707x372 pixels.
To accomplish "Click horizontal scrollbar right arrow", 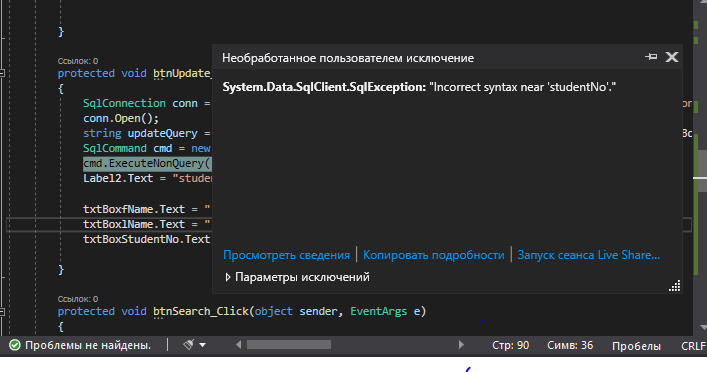I will pyautogui.click(x=461, y=345).
